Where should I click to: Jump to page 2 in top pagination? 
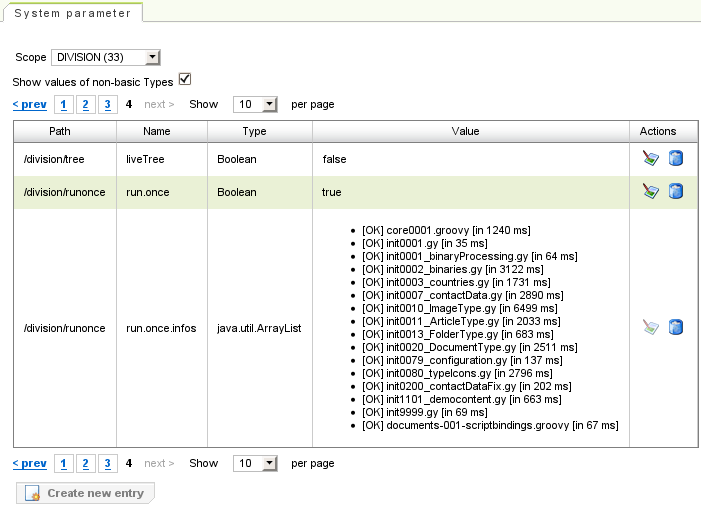pyautogui.click(x=86, y=104)
